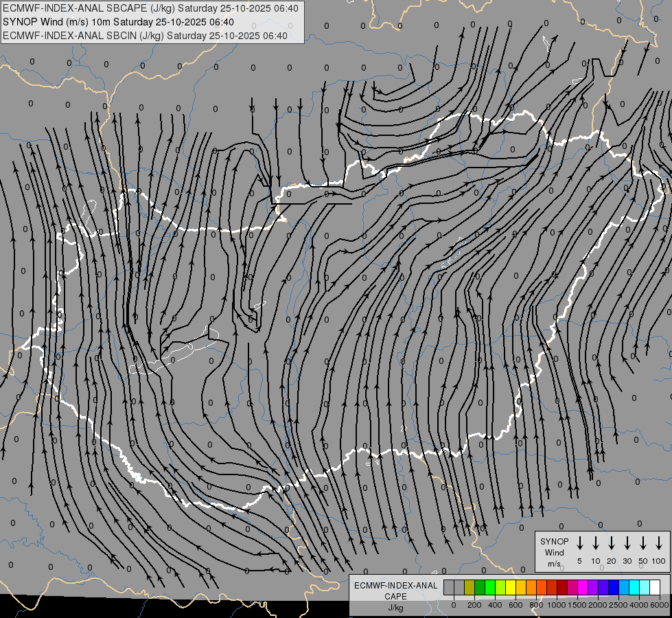Image resolution: width=672 pixels, height=618 pixels.
Task: Click the '30' value in wind legend
Action: 627,561
